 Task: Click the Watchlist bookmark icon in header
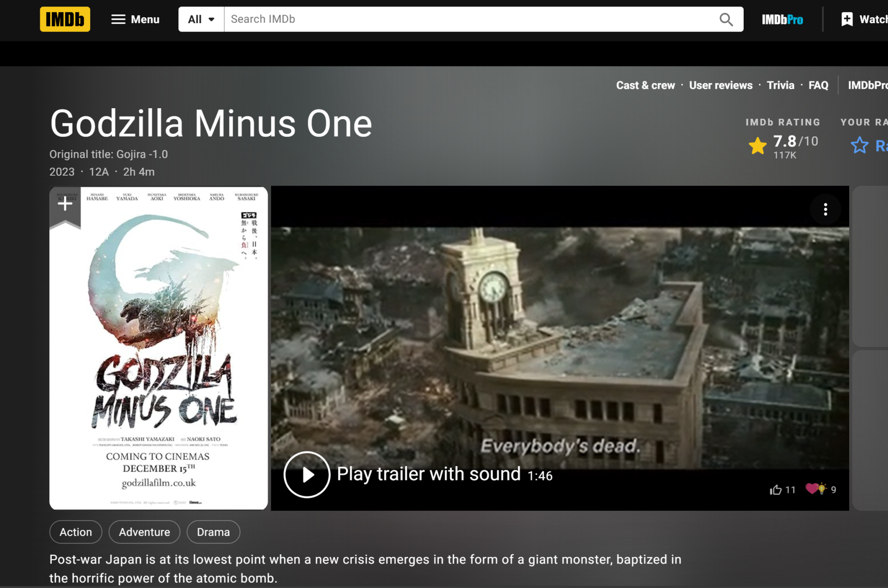pyautogui.click(x=847, y=19)
